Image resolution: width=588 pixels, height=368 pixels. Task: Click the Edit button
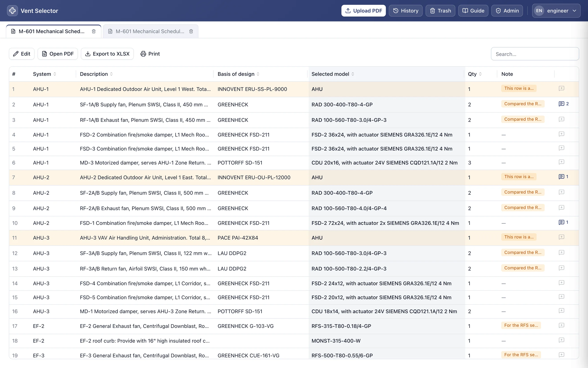(22, 54)
